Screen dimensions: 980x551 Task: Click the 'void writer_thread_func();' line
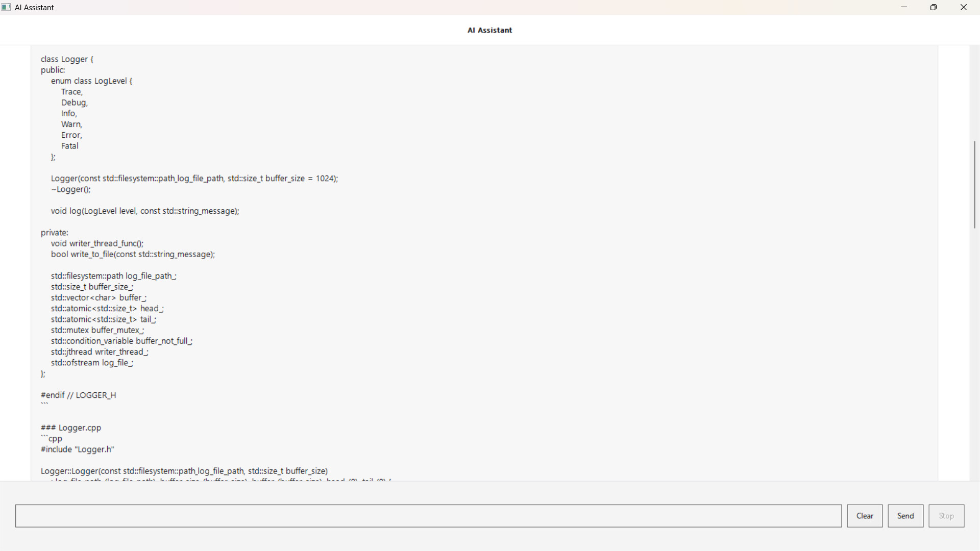[x=97, y=243]
